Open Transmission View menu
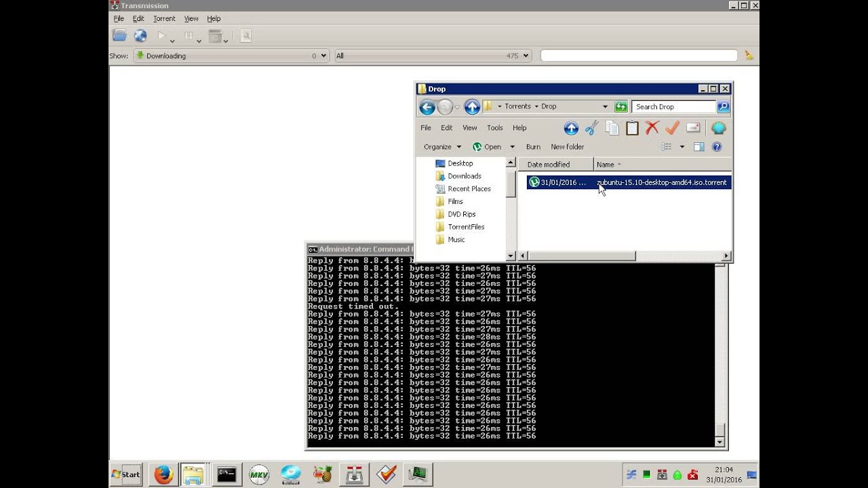The height and width of the screenshot is (488, 868). point(191,18)
